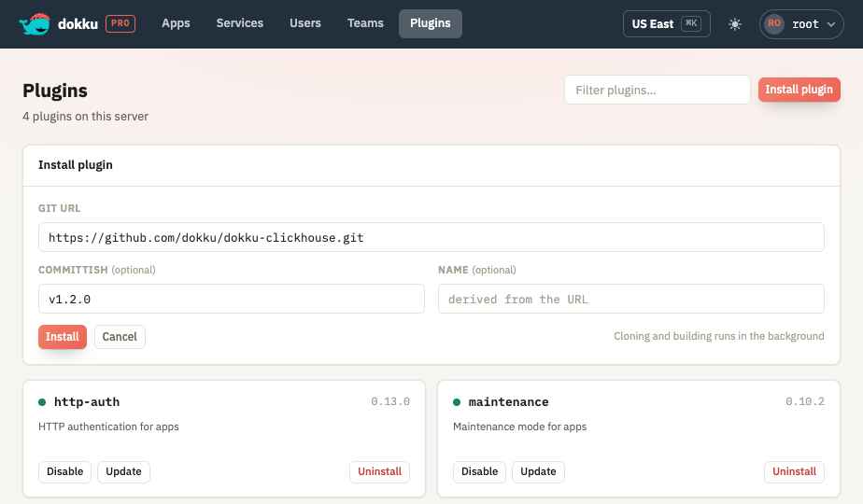863x504 pixels.
Task: Click into the Git URL field
Action: coord(431,237)
